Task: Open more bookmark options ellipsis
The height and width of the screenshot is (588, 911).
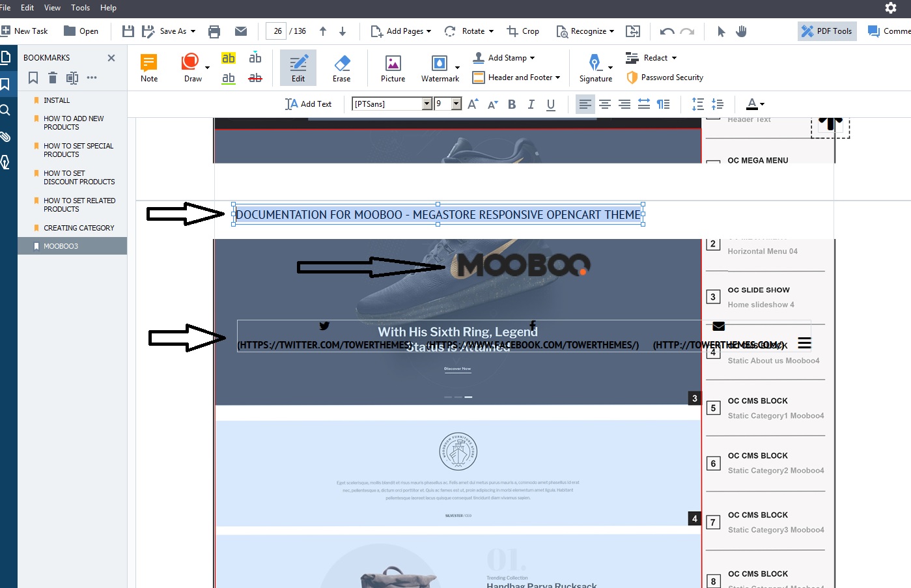Action: [x=92, y=77]
